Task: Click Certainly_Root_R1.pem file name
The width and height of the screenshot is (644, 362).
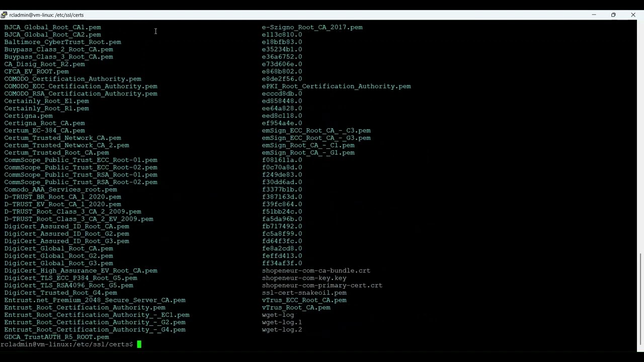Action: click(47, 109)
